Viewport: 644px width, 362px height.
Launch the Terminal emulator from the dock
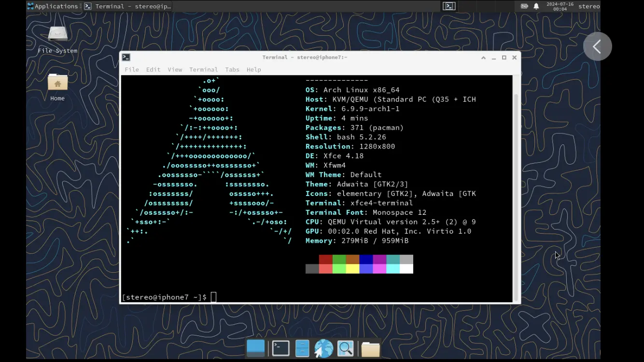tap(280, 348)
